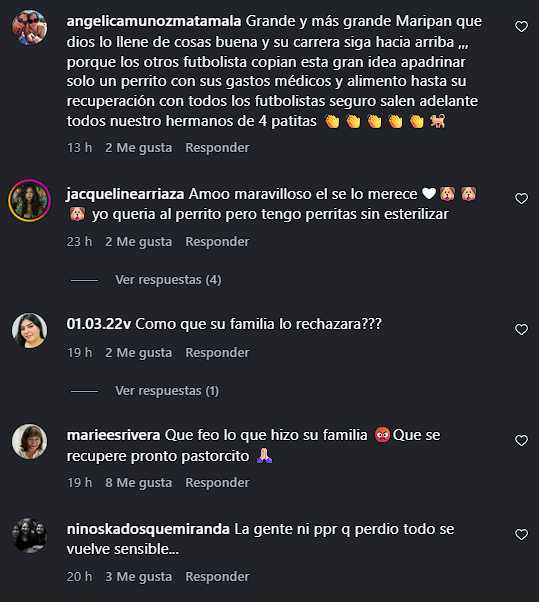Like angelicamunozmatamala's comment with heart icon
The image size is (539, 602).
tap(521, 27)
